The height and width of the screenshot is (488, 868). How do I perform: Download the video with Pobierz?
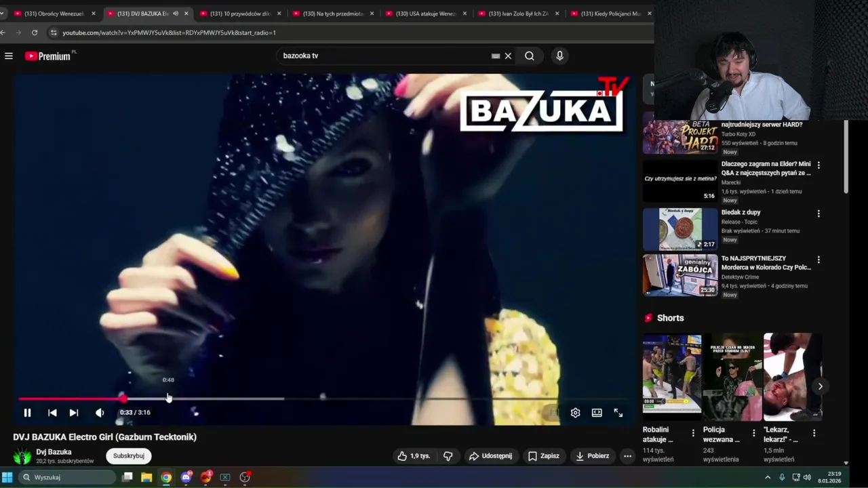(x=593, y=456)
